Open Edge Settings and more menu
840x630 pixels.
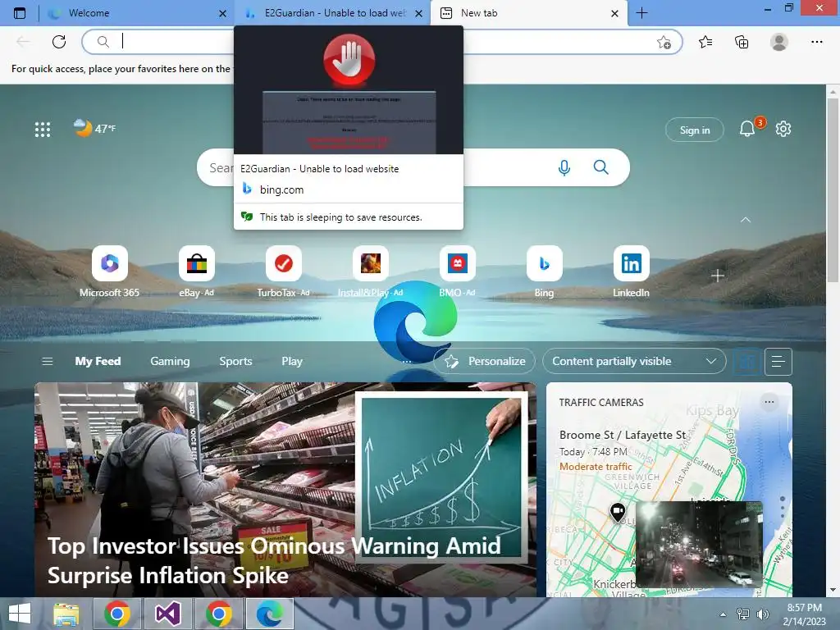(x=816, y=42)
